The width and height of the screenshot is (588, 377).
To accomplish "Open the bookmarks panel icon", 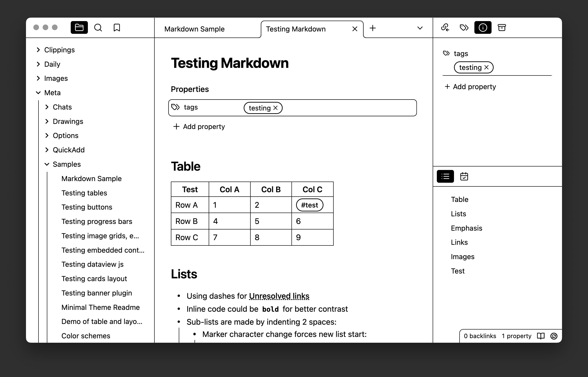I will [x=117, y=28].
